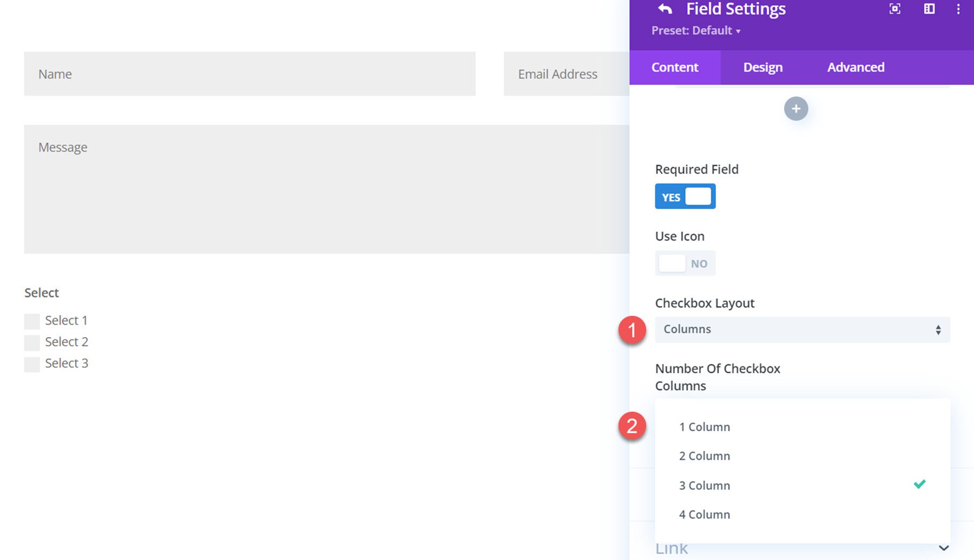Click the split view layout icon
The image size is (974, 560).
click(929, 9)
